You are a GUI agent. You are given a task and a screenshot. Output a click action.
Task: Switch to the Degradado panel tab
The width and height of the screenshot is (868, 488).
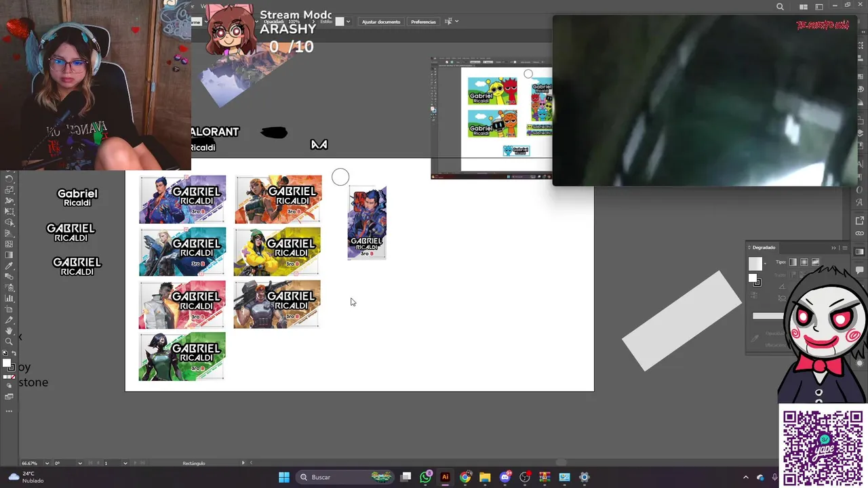click(764, 247)
